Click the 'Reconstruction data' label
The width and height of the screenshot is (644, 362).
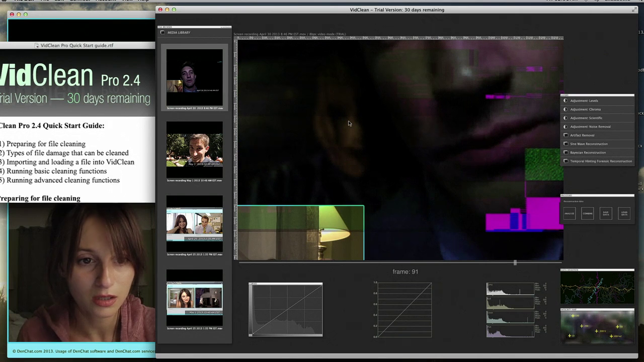tap(573, 201)
